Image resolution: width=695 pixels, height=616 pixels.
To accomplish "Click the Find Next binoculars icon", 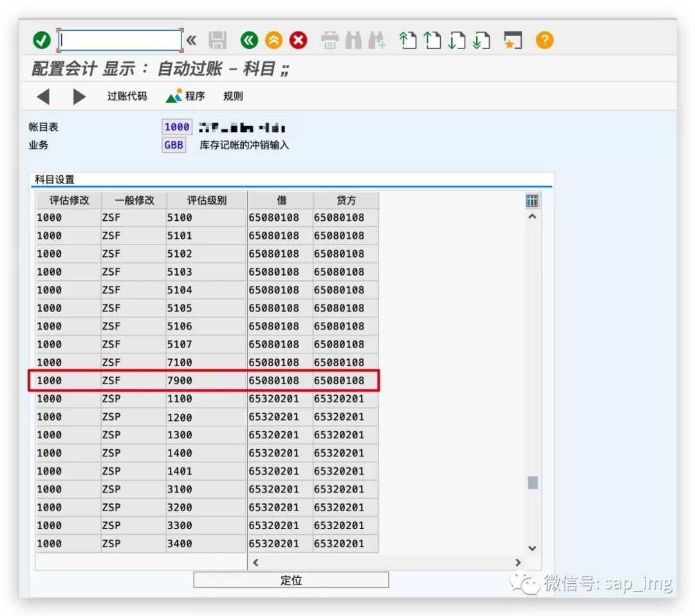I will 376,40.
